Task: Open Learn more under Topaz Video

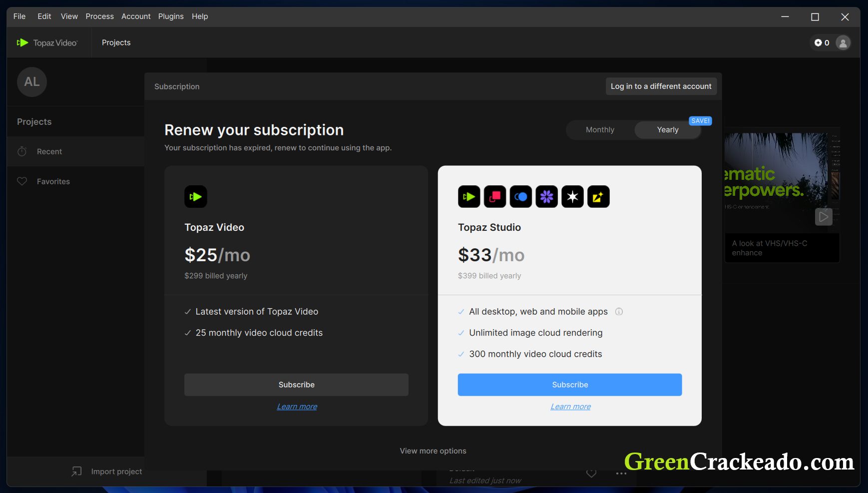Action: [x=297, y=407]
